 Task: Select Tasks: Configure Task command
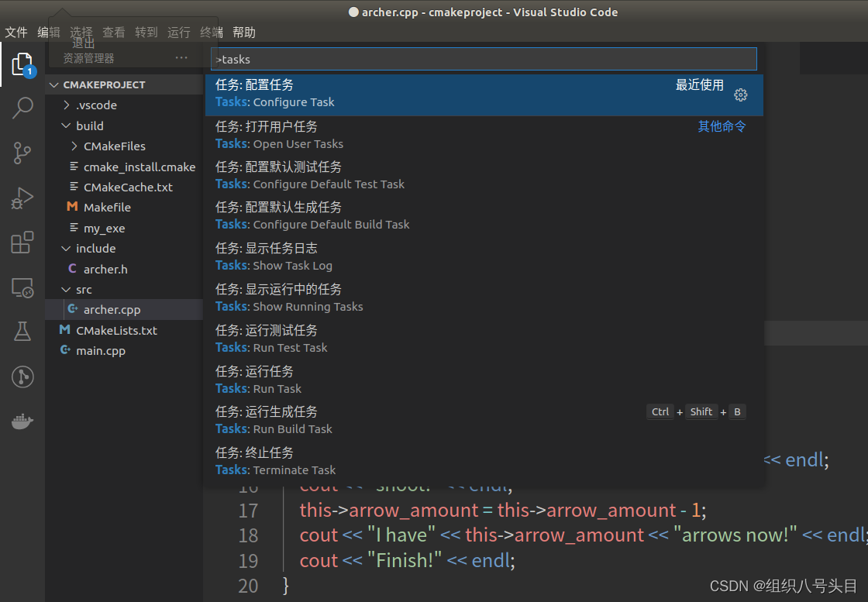pyautogui.click(x=484, y=95)
